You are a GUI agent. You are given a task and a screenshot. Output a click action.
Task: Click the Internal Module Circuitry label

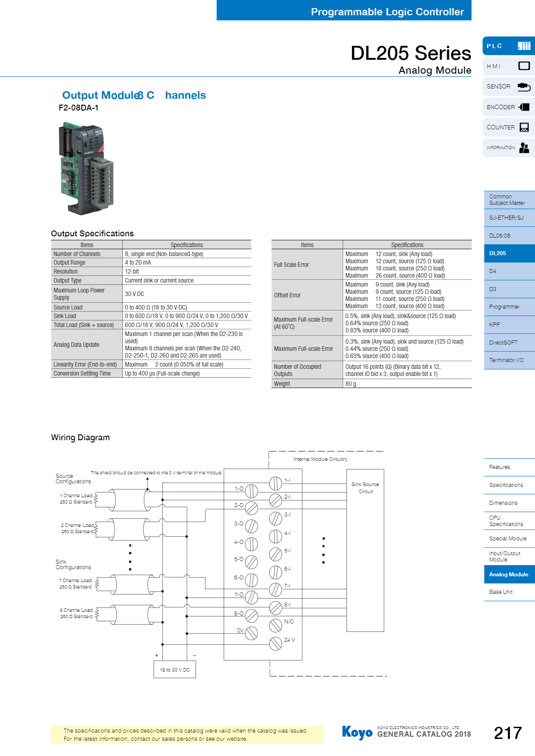[x=320, y=459]
